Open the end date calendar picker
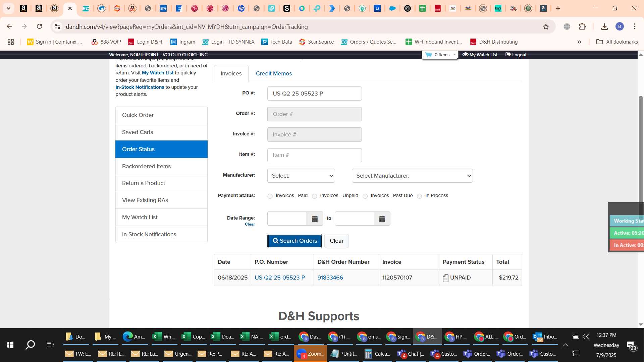 382,219
